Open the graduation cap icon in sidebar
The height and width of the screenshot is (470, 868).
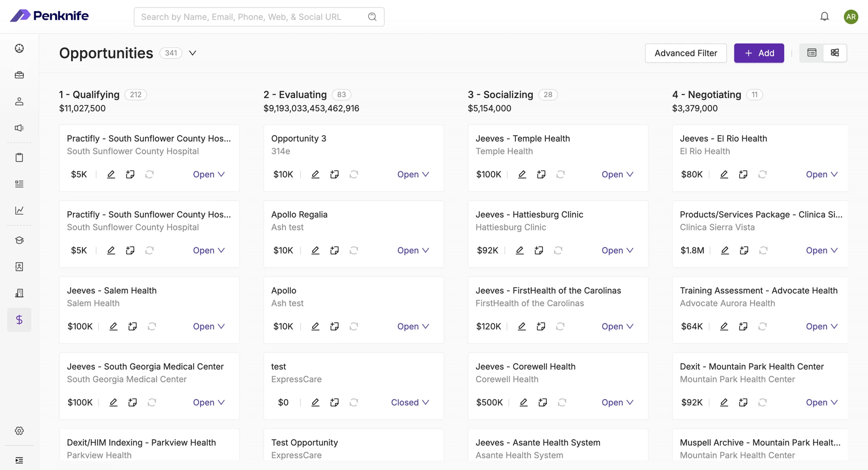coord(19,240)
